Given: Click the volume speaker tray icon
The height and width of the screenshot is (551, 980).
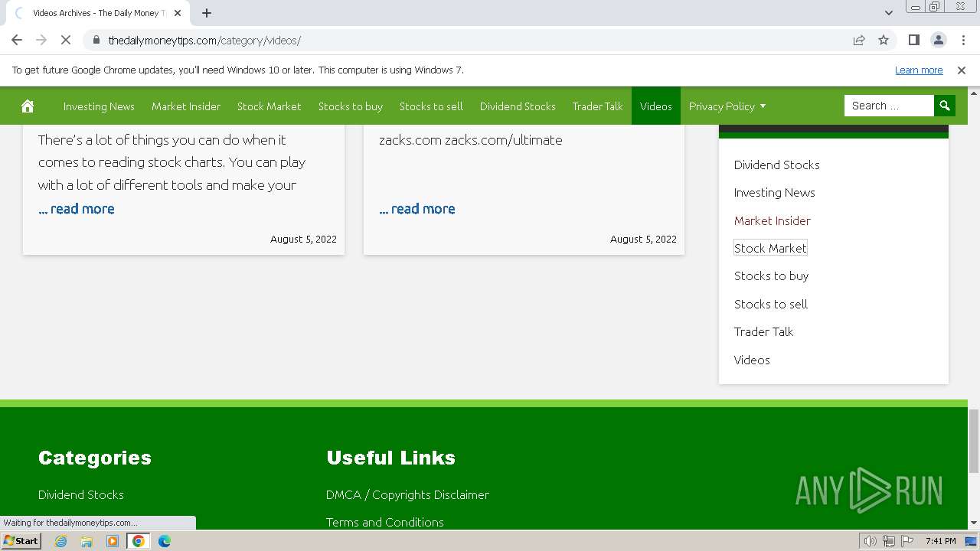Looking at the screenshot, I should tap(870, 541).
